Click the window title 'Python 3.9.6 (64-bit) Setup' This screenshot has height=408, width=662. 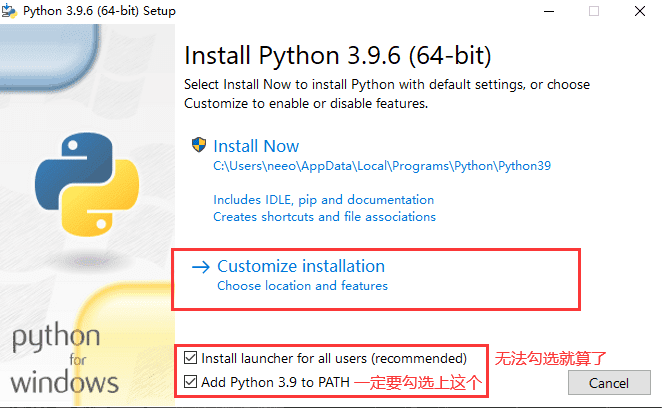(99, 11)
